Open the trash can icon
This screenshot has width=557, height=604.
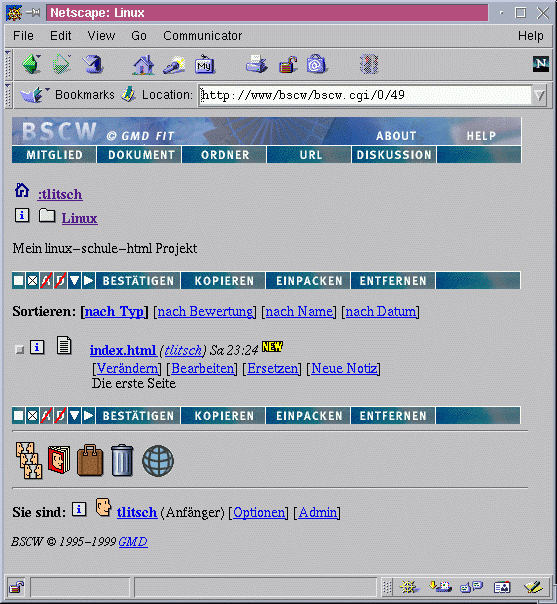coord(122,460)
